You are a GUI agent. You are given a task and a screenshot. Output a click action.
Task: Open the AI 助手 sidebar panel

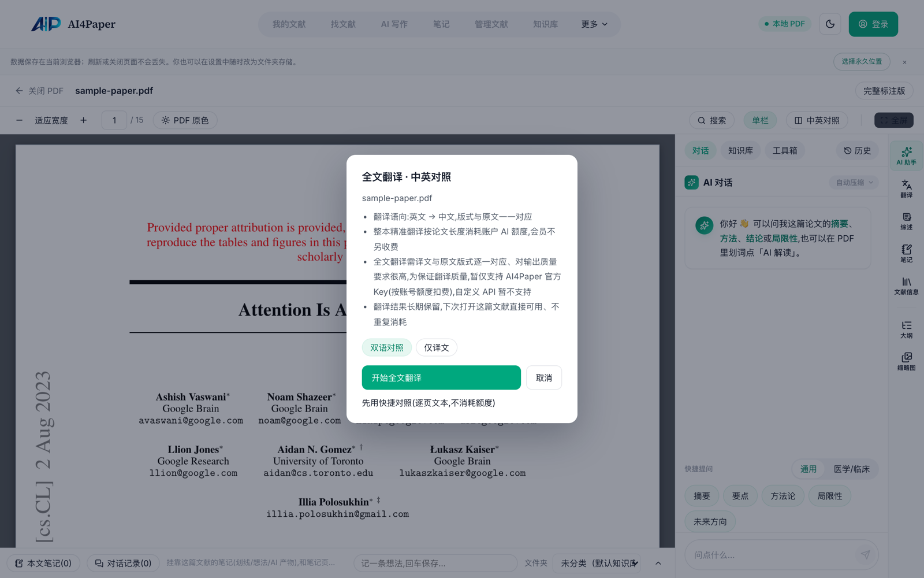click(x=906, y=156)
